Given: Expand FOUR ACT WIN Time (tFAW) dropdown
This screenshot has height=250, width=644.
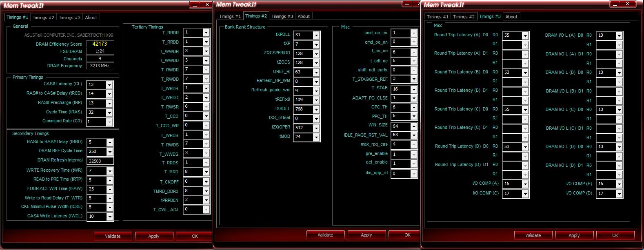Looking at the screenshot, I should coord(109,189).
